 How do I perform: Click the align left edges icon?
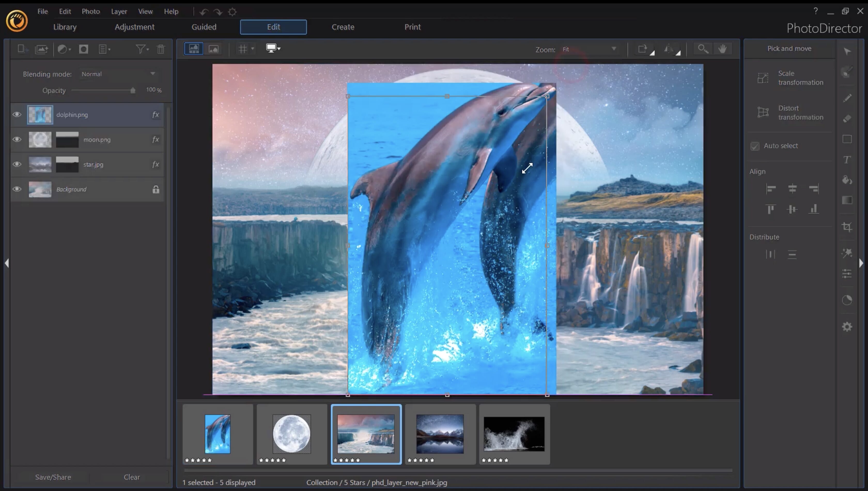pyautogui.click(x=771, y=187)
